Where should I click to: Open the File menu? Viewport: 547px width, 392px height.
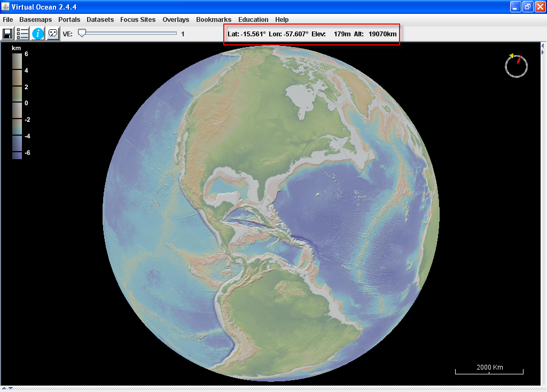pyautogui.click(x=7, y=19)
